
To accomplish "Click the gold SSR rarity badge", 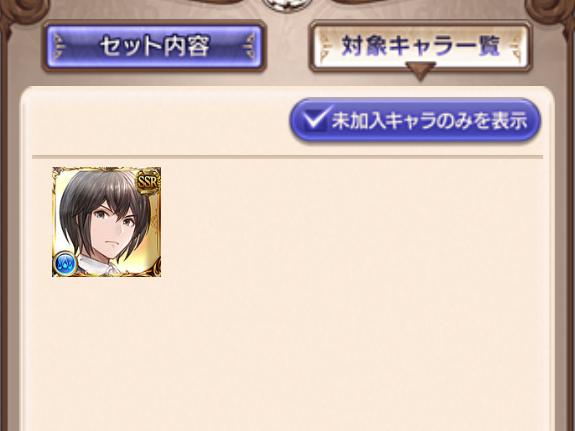I will (x=148, y=182).
